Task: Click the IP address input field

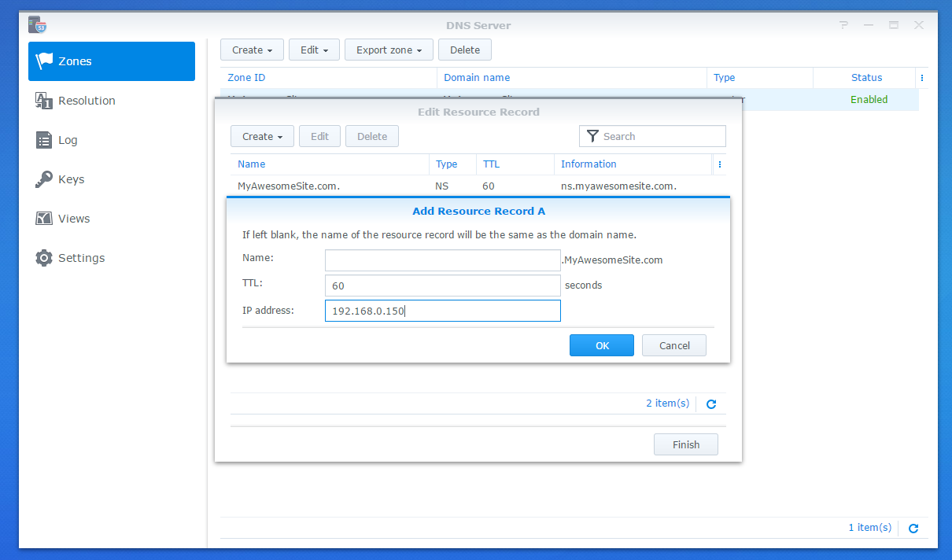Action: pyautogui.click(x=442, y=311)
